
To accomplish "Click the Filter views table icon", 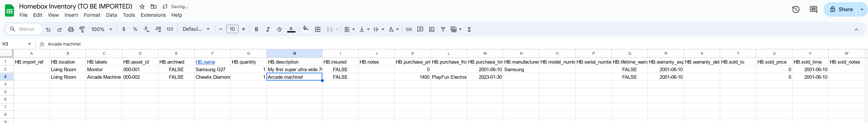I will (x=454, y=30).
